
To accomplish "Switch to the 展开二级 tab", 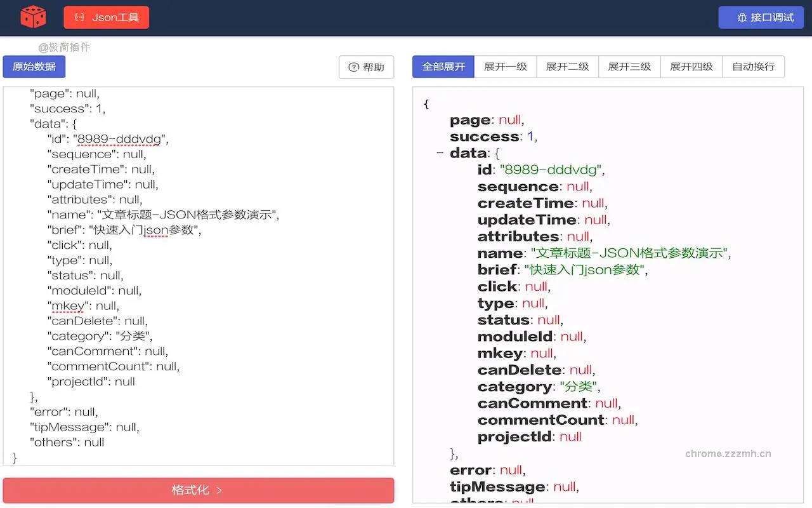I will 566,66.
